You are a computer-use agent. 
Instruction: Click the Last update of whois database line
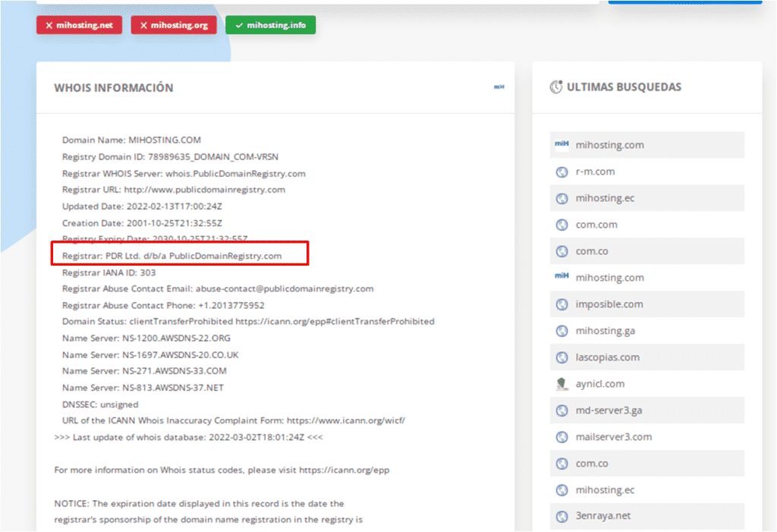pos(188,438)
